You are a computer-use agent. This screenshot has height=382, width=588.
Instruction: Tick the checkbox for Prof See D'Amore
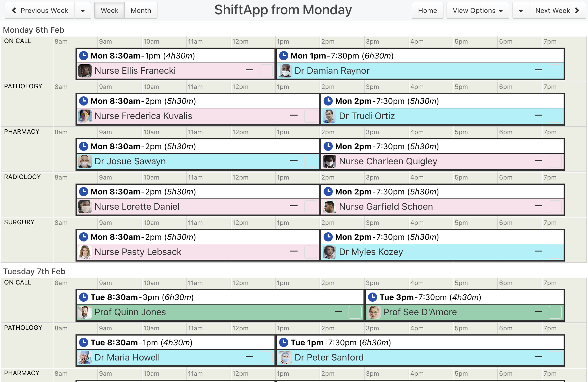(555, 312)
